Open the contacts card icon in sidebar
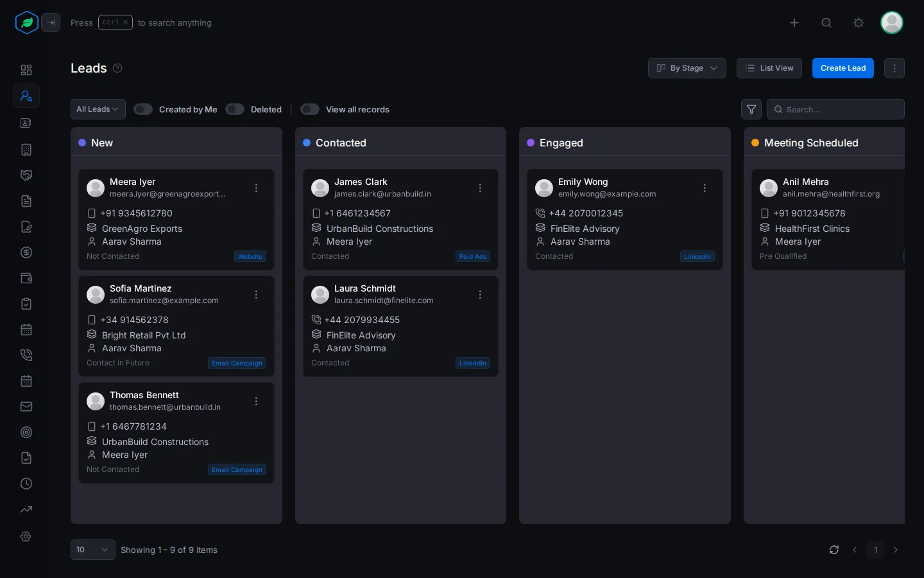Screen dimensions: 924x578 (26, 123)
